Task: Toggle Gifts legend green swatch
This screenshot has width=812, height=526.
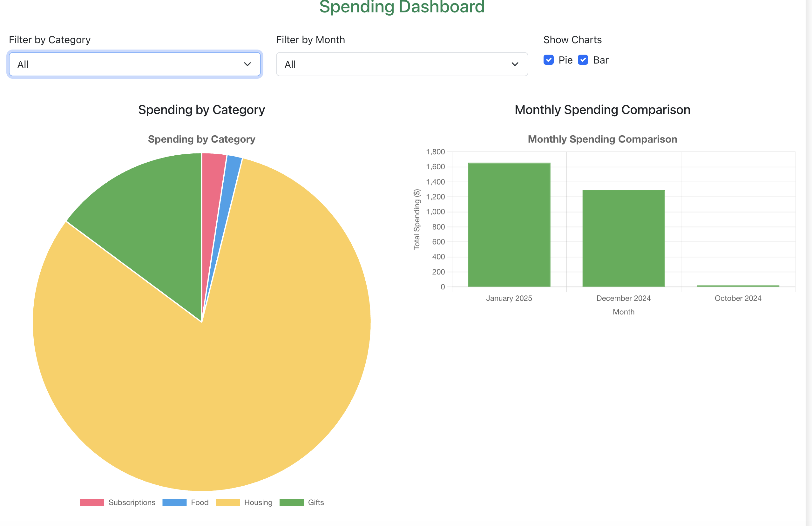Action: [x=291, y=502]
